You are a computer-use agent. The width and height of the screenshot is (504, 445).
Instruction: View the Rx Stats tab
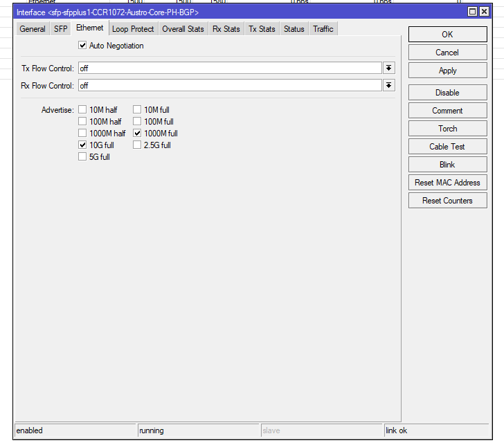[226, 29]
